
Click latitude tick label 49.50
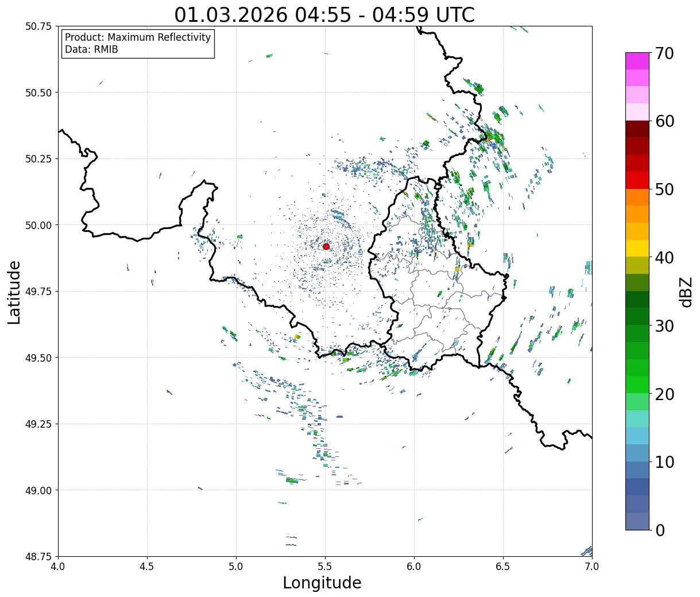point(38,358)
